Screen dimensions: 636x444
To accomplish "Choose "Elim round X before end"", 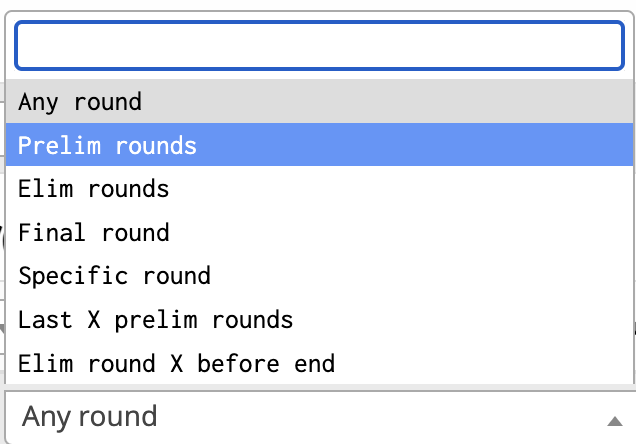I will coord(319,363).
